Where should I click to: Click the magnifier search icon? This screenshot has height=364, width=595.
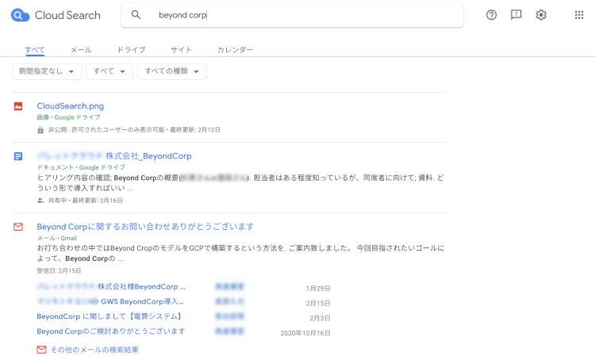(x=136, y=15)
